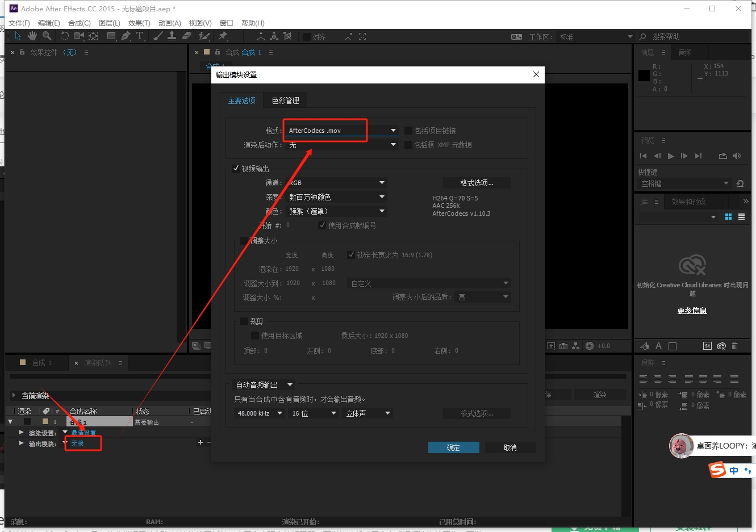Screen dimensions: 756x532
Task: Open the 立体声 channel dropdown
Action: 368,413
